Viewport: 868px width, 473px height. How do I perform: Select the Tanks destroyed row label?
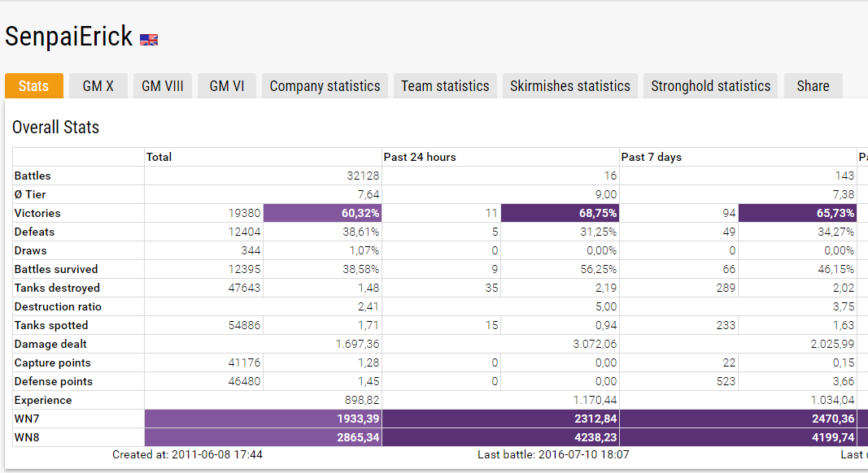coord(57,289)
